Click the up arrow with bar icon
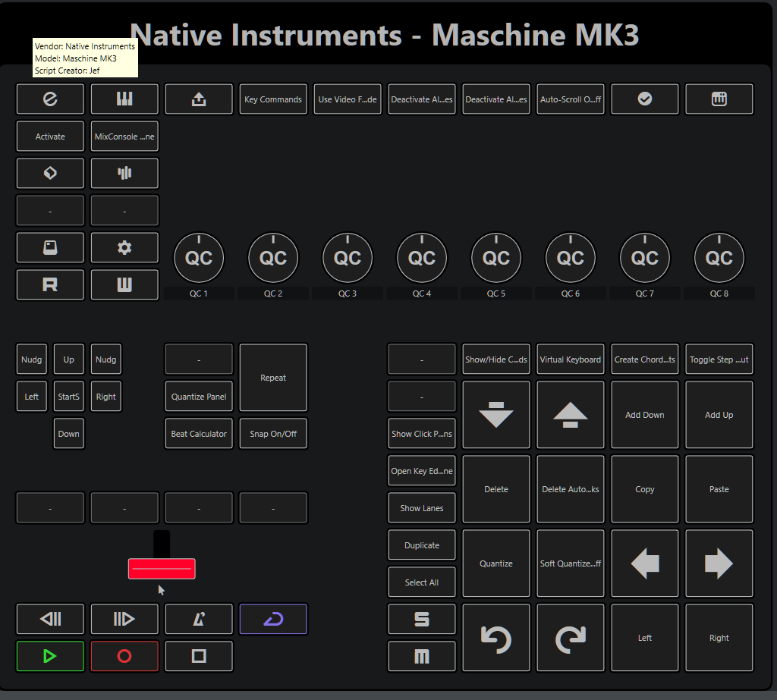777x700 pixels. [571, 415]
